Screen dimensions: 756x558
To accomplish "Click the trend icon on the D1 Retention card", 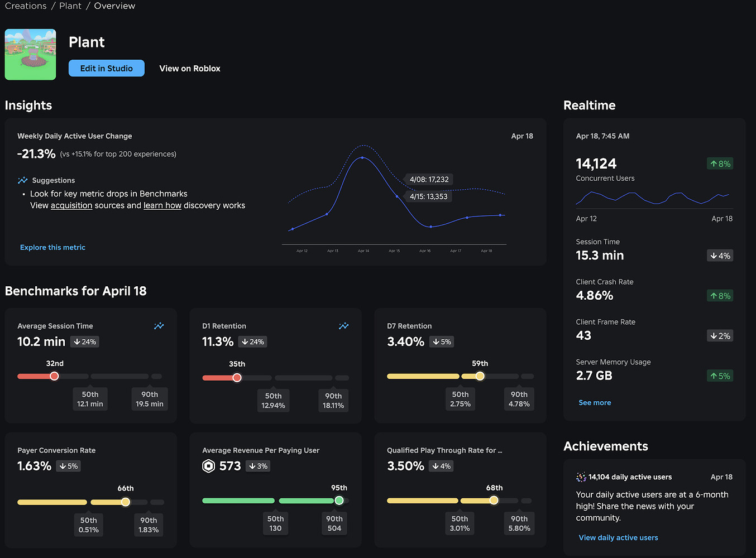I will click(343, 326).
